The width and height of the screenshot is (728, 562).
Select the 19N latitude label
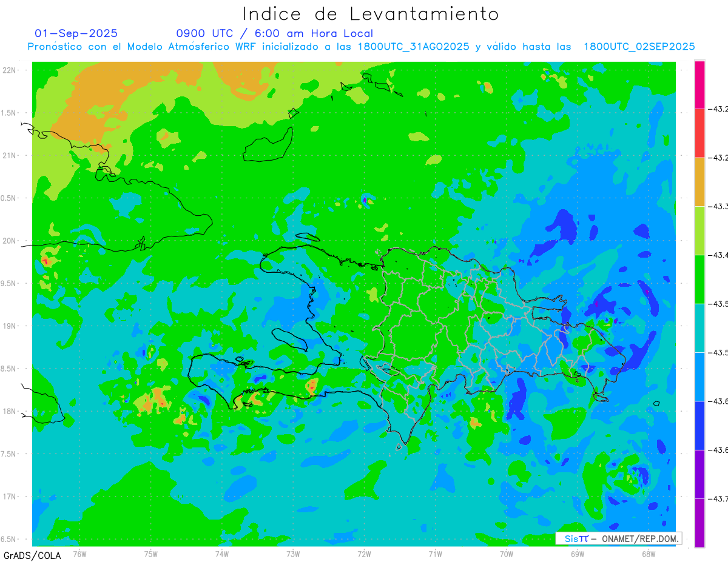8,326
